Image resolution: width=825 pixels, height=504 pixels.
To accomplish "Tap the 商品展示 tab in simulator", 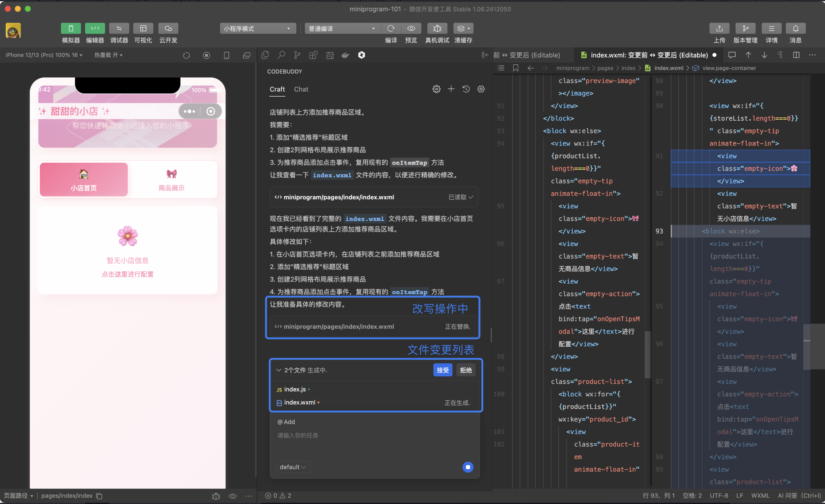I will coord(171,180).
